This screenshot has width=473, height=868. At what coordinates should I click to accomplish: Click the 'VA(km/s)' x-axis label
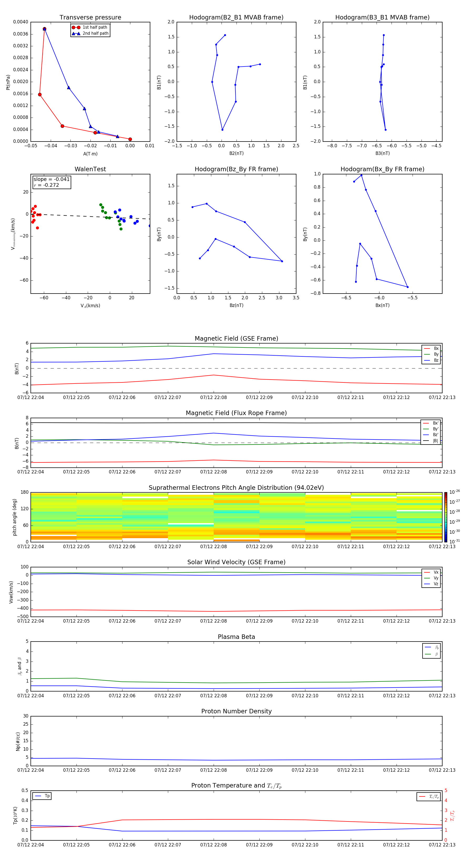pyautogui.click(x=90, y=306)
